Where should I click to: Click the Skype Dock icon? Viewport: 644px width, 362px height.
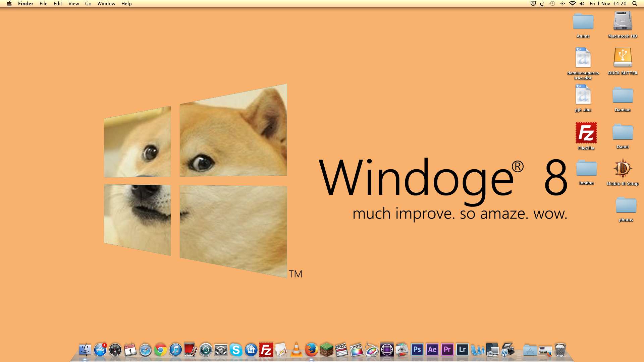236,350
